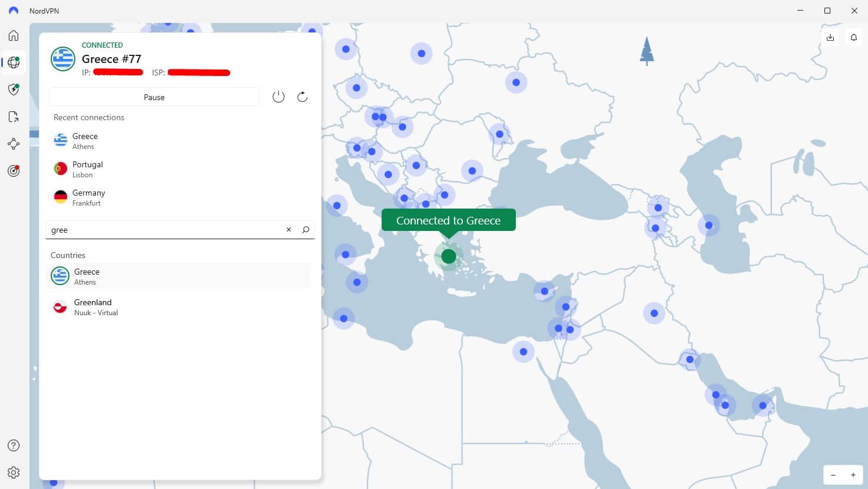This screenshot has width=868, height=489.
Task: Pause the VPN connection
Action: tap(154, 97)
